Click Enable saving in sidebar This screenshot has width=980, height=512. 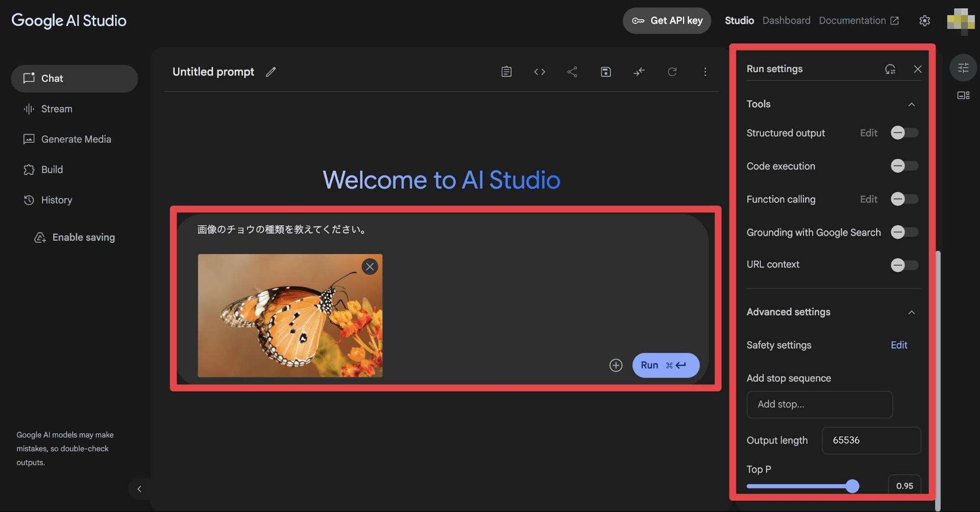tap(75, 237)
